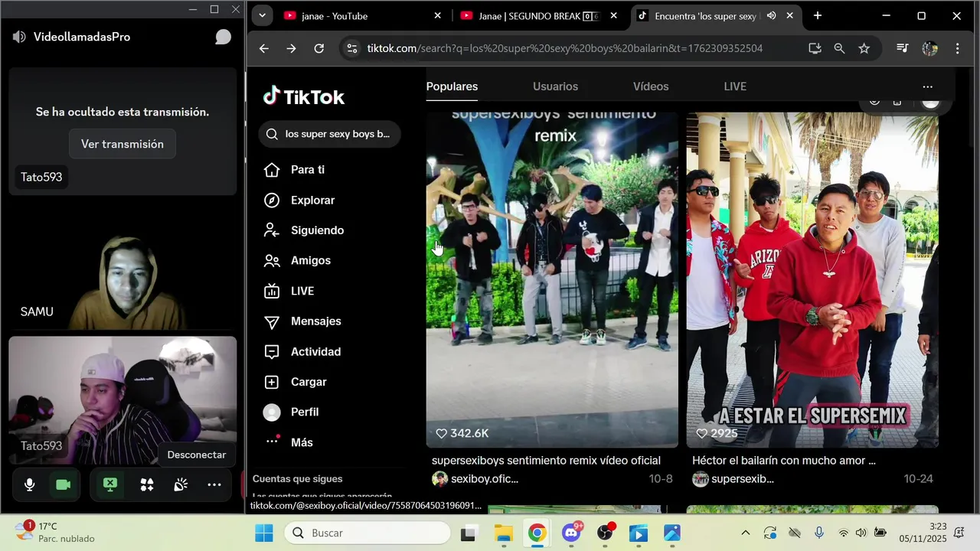
Task: Open Amigos in TikTok sidebar
Action: pyautogui.click(x=297, y=261)
